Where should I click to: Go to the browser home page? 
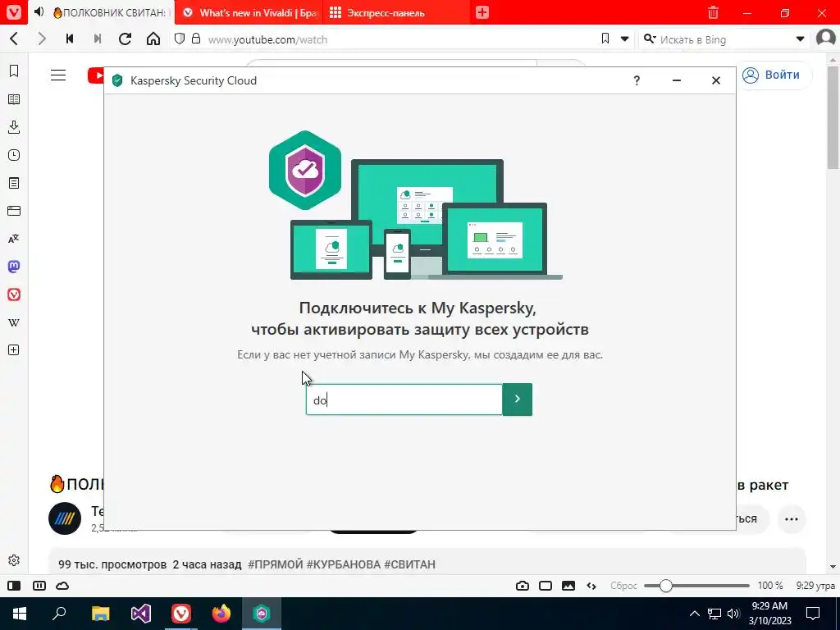pyautogui.click(x=153, y=39)
